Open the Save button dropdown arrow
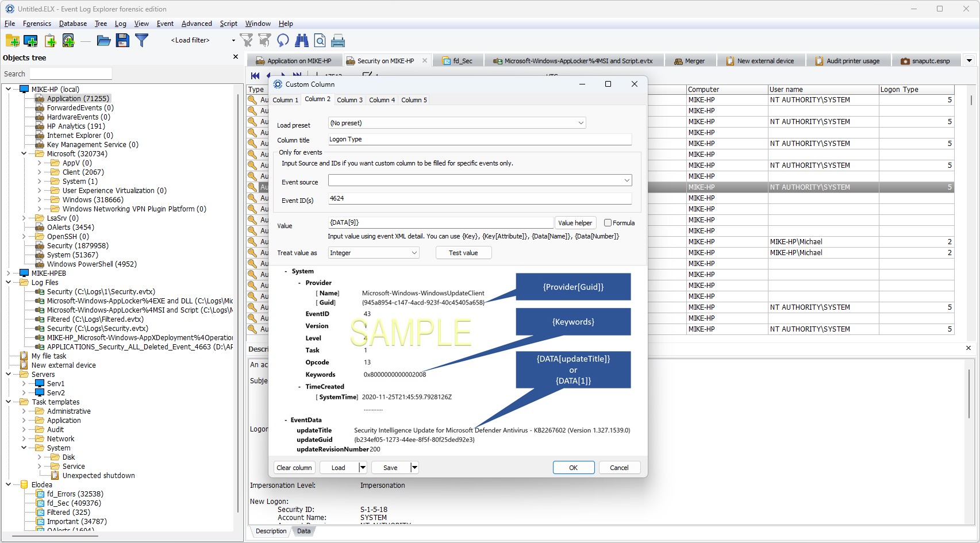The width and height of the screenshot is (980, 543). pos(414,468)
